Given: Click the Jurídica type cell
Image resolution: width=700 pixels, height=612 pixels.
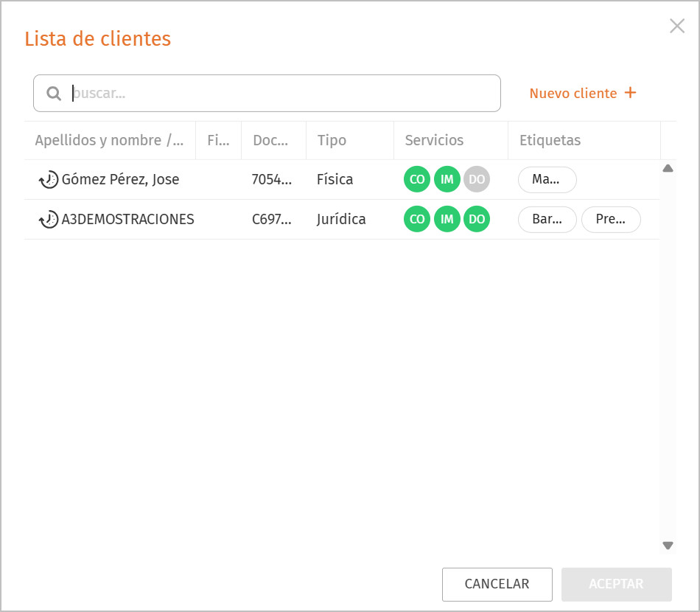Looking at the screenshot, I should [341, 219].
